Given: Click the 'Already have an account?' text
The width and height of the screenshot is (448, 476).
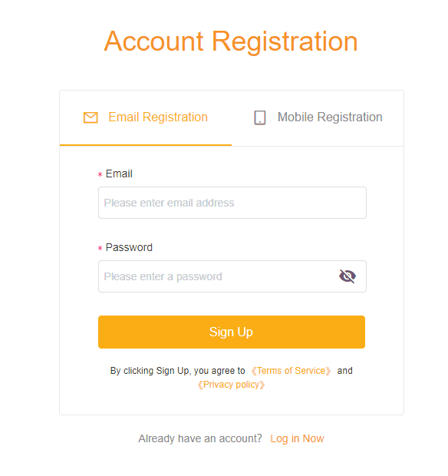Looking at the screenshot, I should (200, 438).
